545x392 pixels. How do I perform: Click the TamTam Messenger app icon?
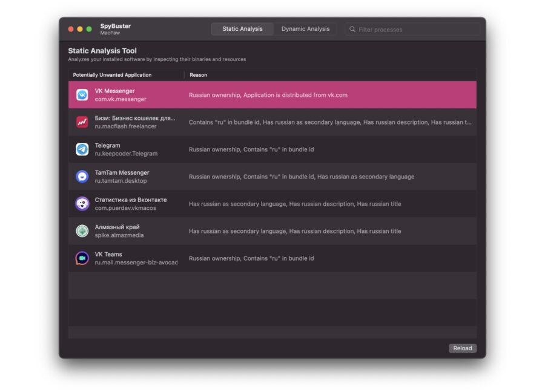82,177
